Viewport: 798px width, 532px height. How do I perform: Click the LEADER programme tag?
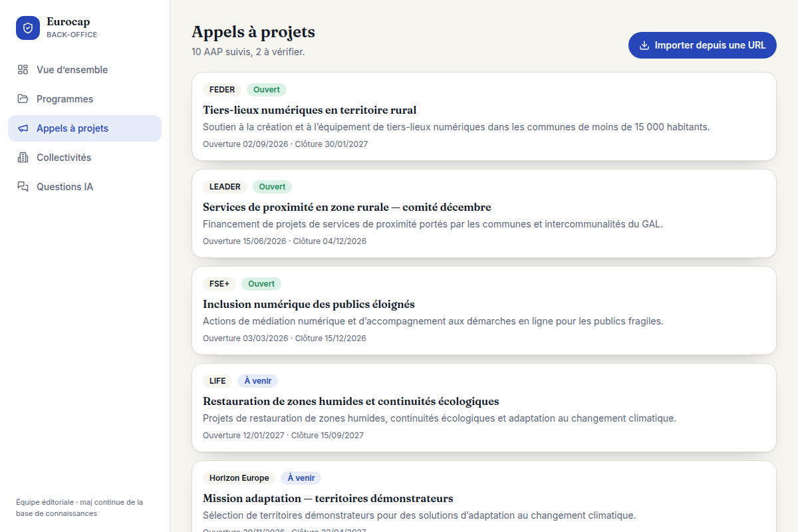[x=225, y=187]
